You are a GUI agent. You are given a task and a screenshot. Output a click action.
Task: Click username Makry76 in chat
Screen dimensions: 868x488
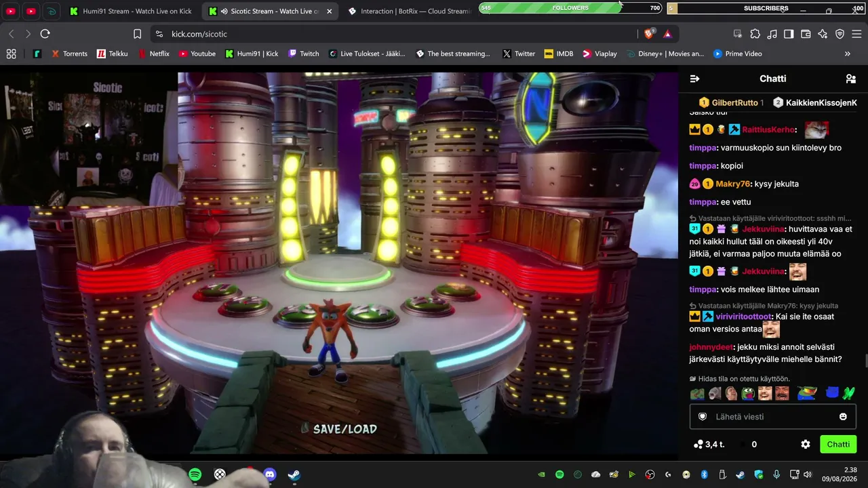732,184
